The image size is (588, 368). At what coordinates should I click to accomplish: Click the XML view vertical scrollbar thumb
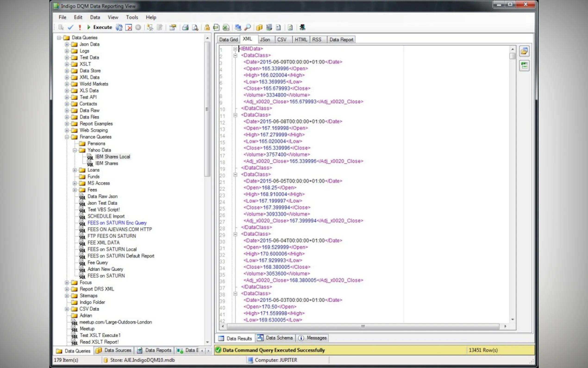point(512,56)
